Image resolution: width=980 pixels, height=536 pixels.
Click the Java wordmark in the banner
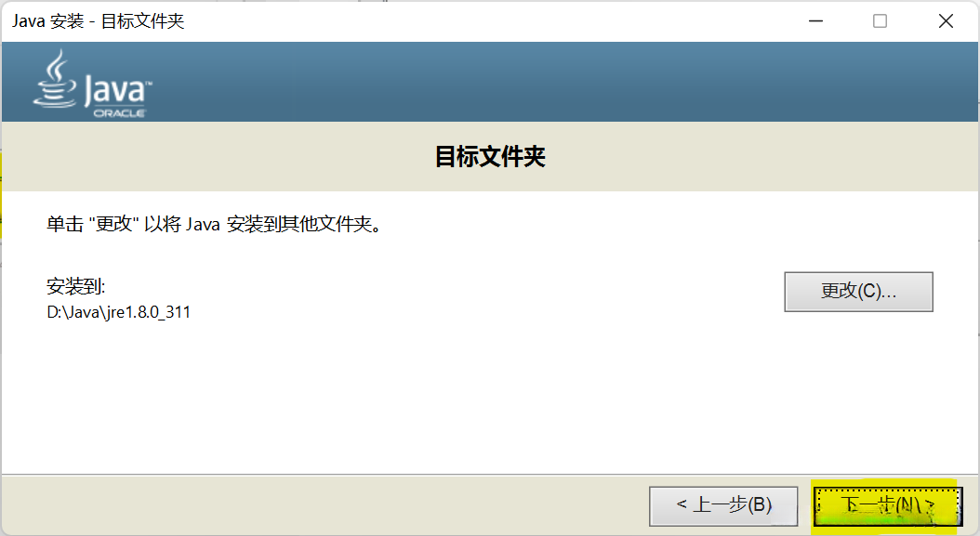point(117,91)
